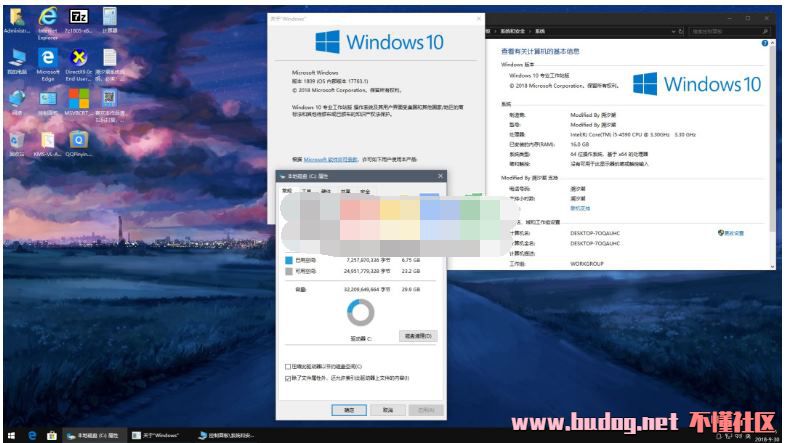Click the 磁盘清理 (Disk Cleanup) button
785x443 pixels.
coord(417,336)
